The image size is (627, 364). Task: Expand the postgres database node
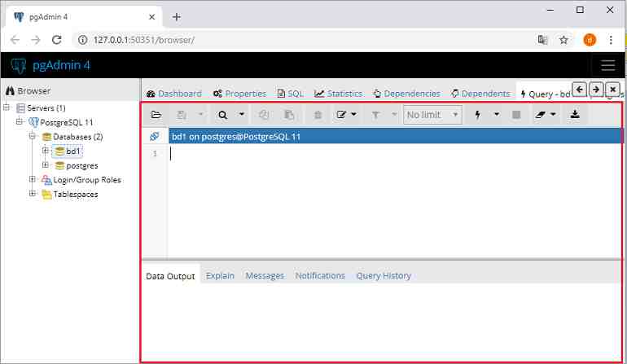[x=45, y=164]
